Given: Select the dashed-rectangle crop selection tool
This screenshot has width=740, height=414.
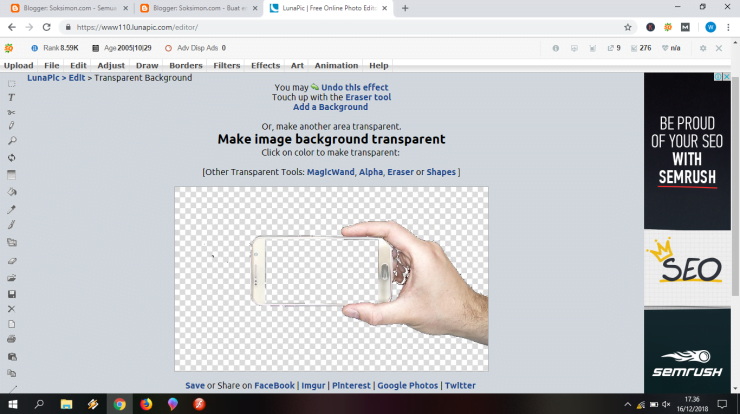Looking at the screenshot, I should (x=12, y=84).
